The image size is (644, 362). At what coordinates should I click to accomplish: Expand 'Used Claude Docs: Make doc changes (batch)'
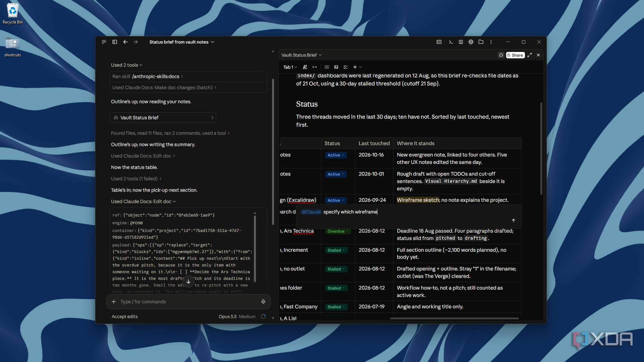[188, 87]
